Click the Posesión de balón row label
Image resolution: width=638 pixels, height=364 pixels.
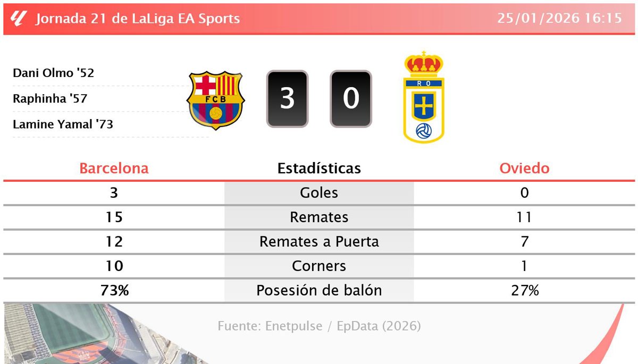click(319, 291)
